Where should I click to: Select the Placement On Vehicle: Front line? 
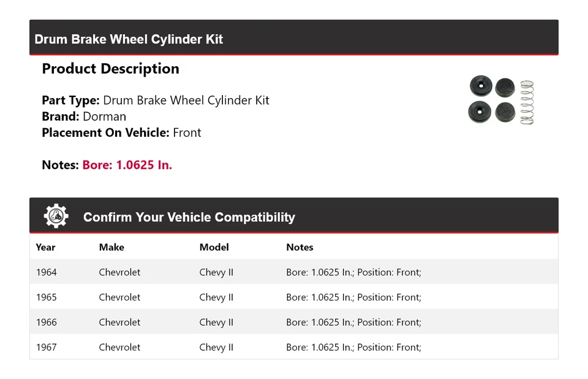pos(121,132)
